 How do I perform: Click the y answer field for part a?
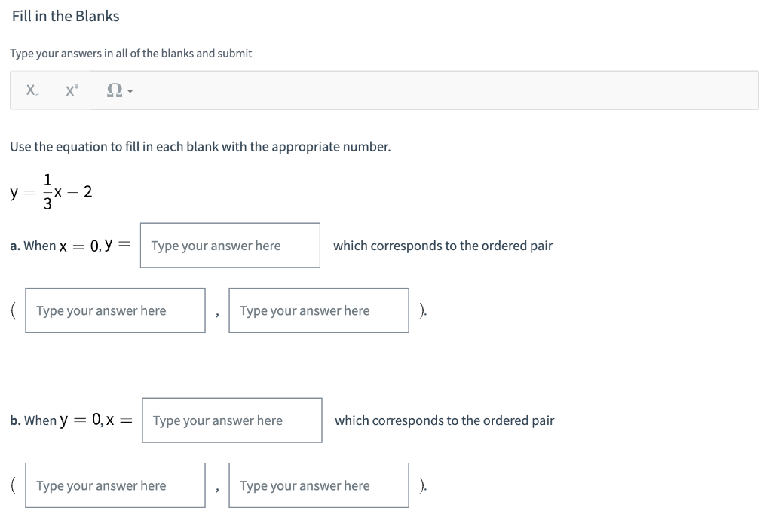[230, 246]
